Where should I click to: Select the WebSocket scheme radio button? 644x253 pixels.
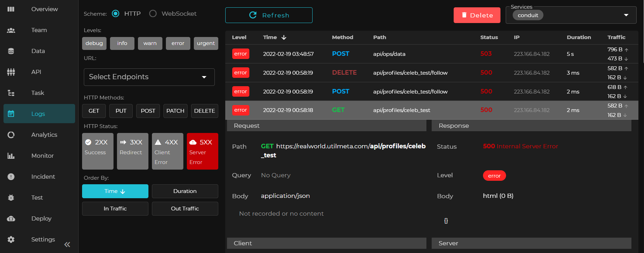click(153, 14)
